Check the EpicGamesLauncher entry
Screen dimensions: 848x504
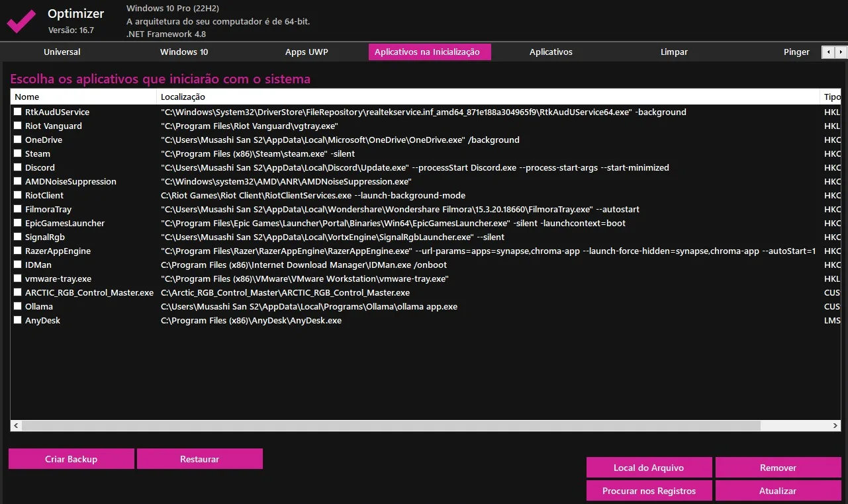(x=18, y=224)
